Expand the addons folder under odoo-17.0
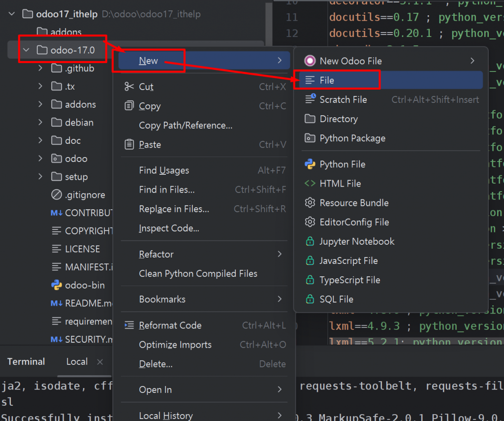Viewport: 504px width, 421px height. (x=40, y=104)
